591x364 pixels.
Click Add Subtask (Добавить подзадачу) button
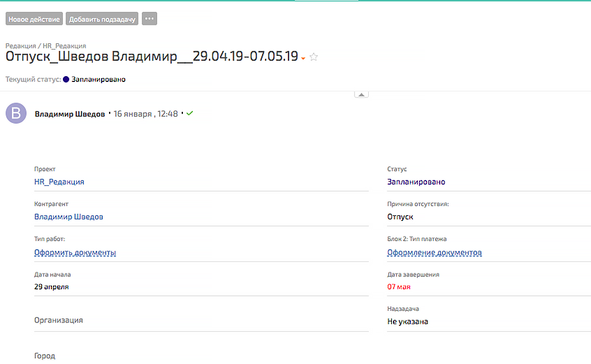tap(102, 19)
